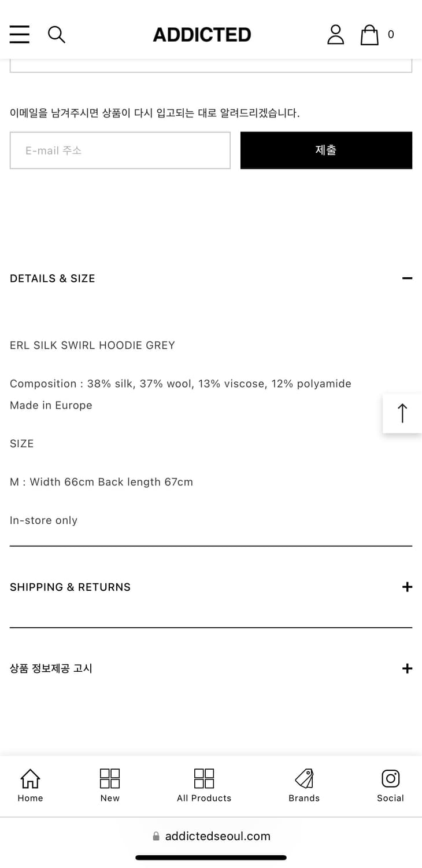This screenshot has width=422, height=868.
Task: Tap the search magnifier icon
Action: pyautogui.click(x=56, y=35)
